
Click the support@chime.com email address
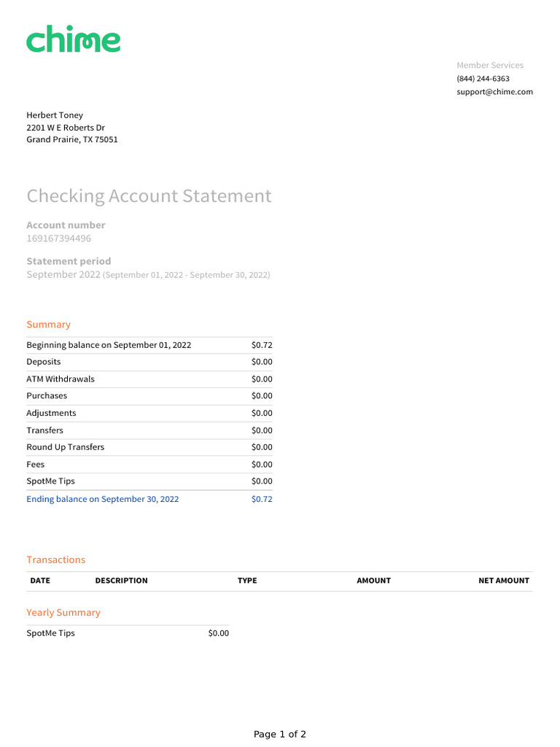(494, 92)
